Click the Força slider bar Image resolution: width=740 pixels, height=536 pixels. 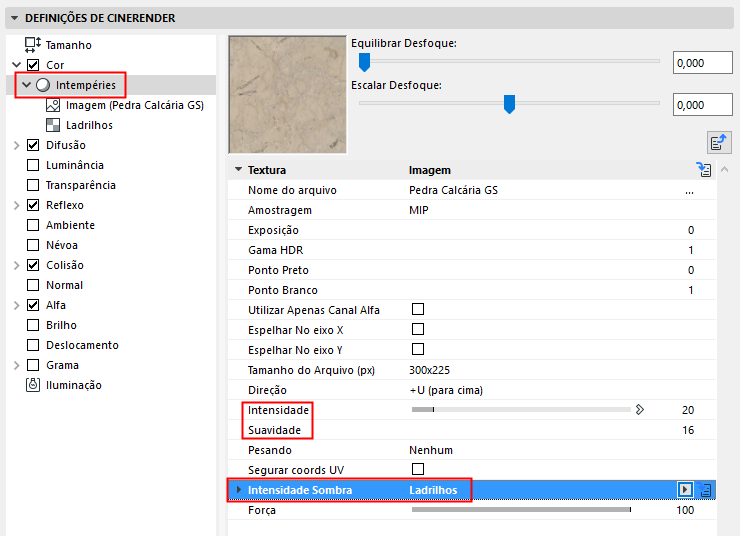521,510
